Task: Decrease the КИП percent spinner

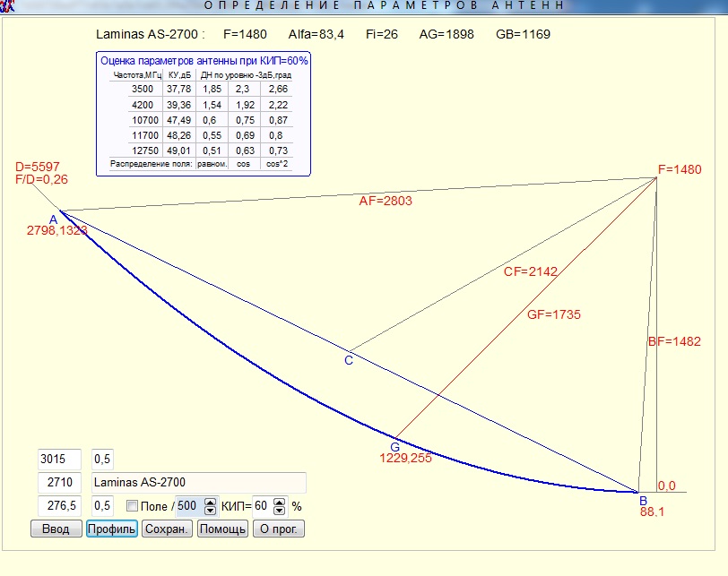Action: (280, 510)
